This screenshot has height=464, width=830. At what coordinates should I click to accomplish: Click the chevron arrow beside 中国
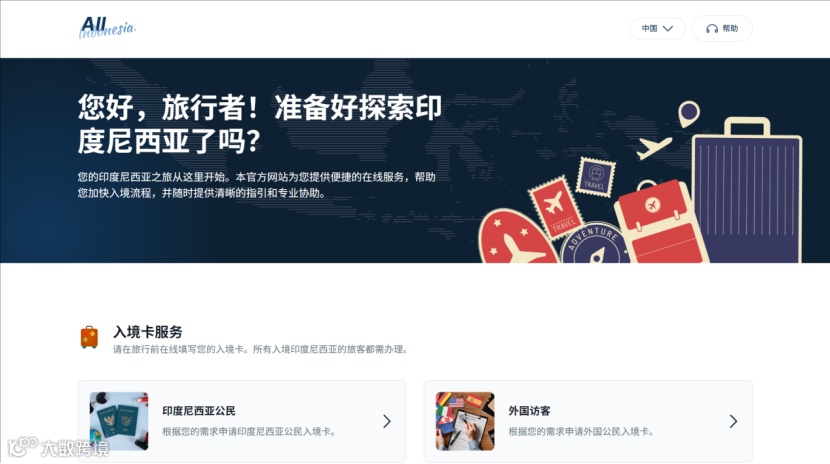(x=668, y=29)
